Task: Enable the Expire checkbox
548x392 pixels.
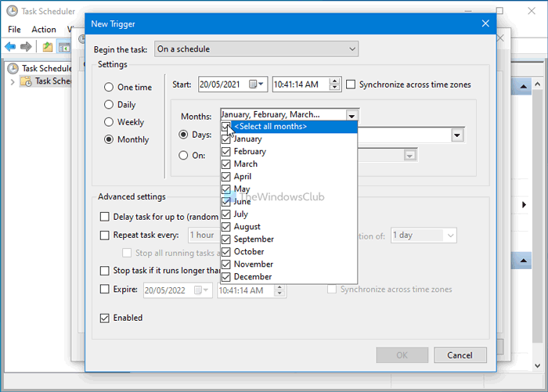Action: (x=104, y=289)
